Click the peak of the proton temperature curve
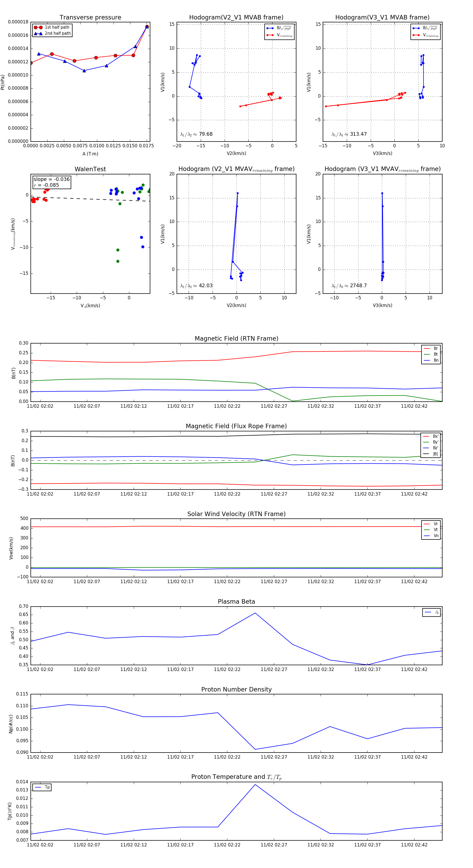 click(x=255, y=785)
